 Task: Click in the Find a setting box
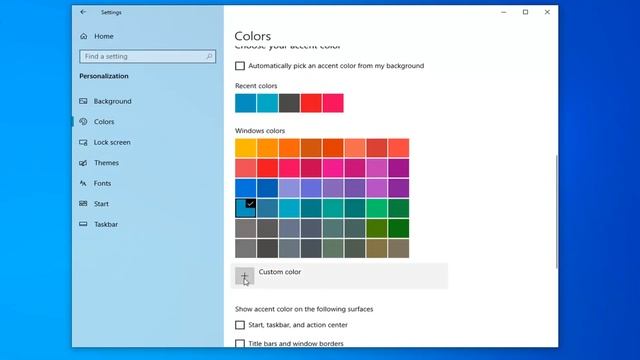pos(147,56)
